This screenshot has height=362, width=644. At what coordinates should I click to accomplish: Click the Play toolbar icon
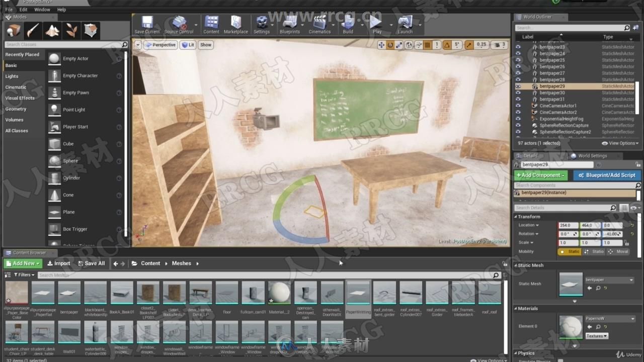pos(377,25)
